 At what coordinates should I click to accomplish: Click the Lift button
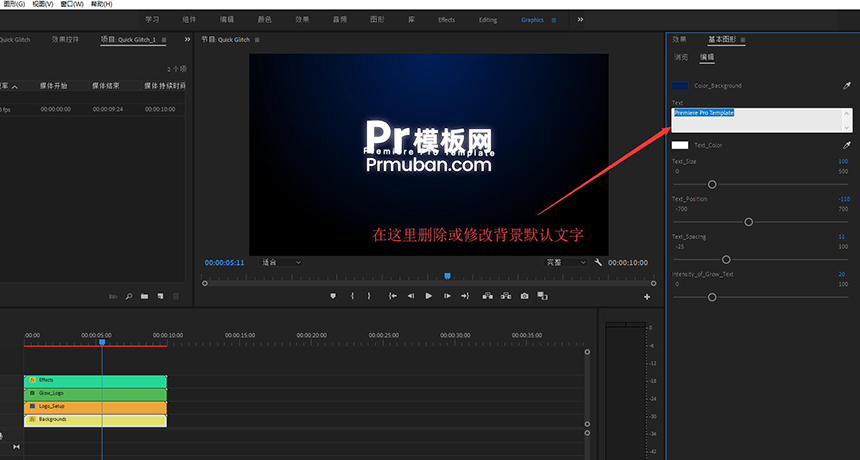click(488, 296)
